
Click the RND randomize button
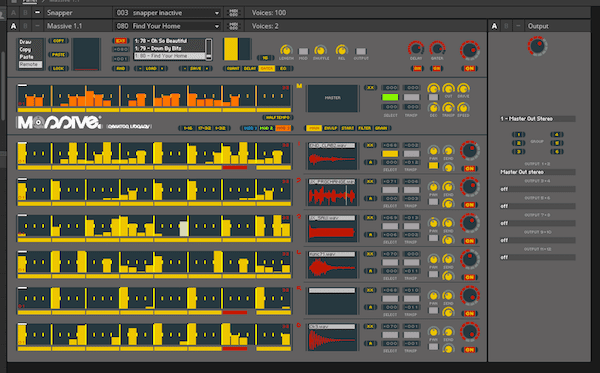click(121, 68)
